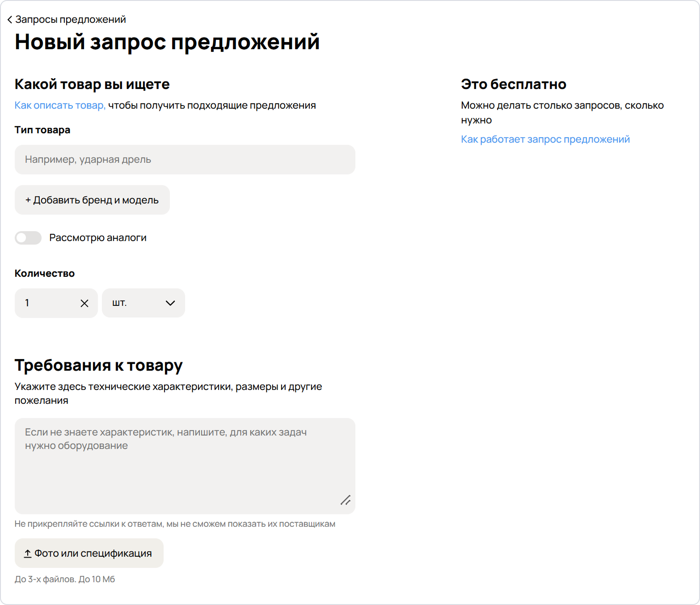This screenshot has height=605, width=700.
Task: Enable the Рассмотрю аналоги toggle switch
Action: point(28,238)
